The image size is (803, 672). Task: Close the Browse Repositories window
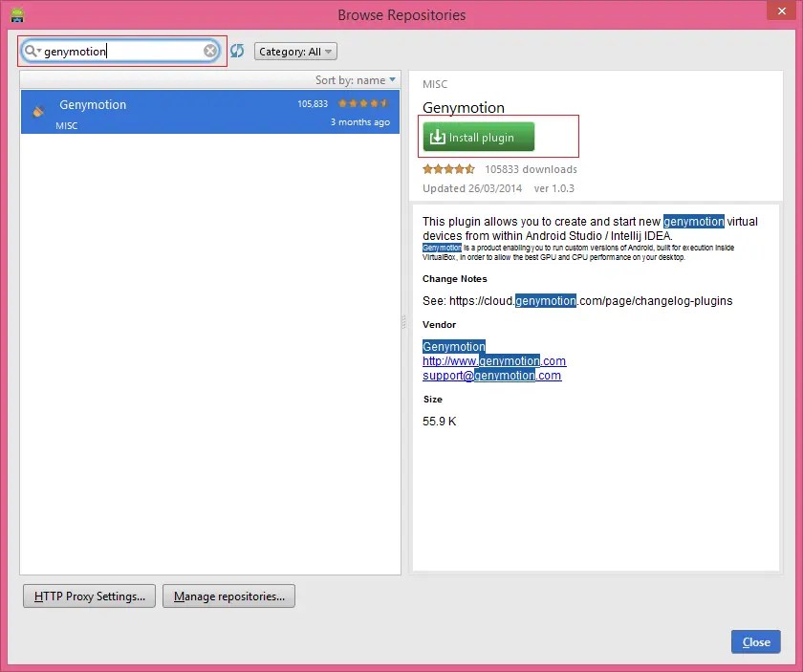[x=782, y=11]
